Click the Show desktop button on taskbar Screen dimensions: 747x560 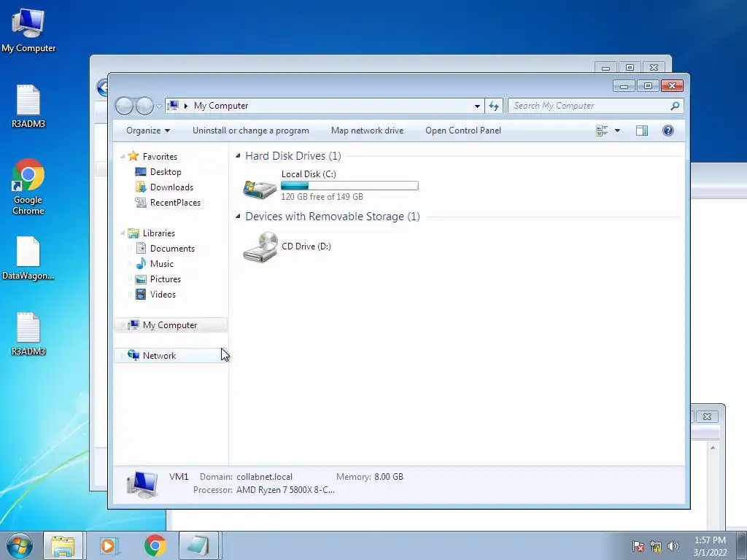pyautogui.click(x=742, y=545)
